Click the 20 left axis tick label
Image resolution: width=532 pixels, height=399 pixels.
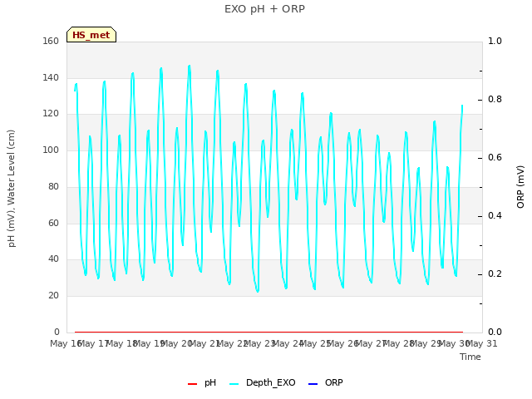point(53,296)
